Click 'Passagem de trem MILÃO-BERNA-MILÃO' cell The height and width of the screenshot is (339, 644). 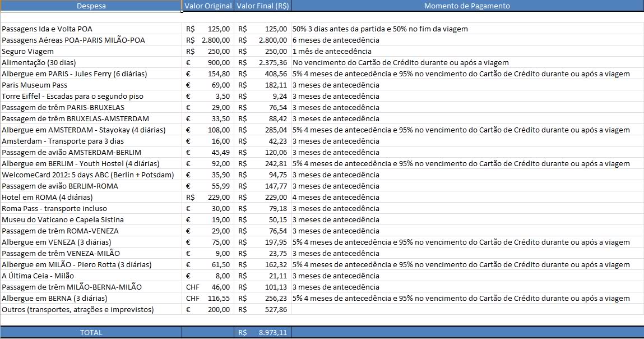pyautogui.click(x=72, y=287)
